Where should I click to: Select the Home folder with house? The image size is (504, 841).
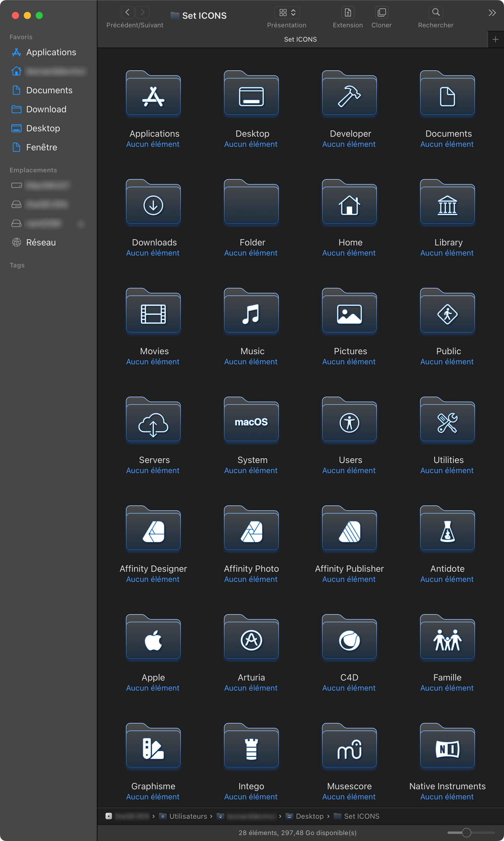349,202
